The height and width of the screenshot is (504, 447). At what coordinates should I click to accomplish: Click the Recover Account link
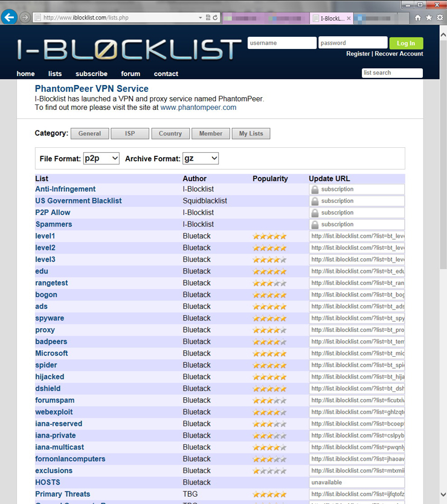399,54
